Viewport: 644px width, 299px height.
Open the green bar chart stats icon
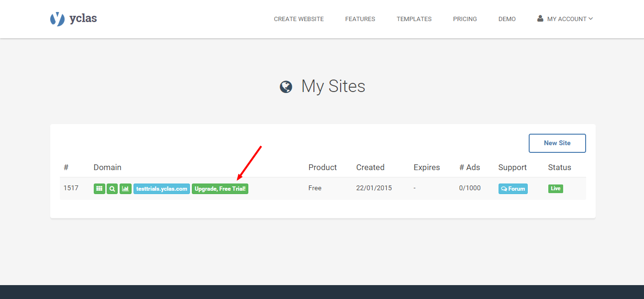point(125,189)
